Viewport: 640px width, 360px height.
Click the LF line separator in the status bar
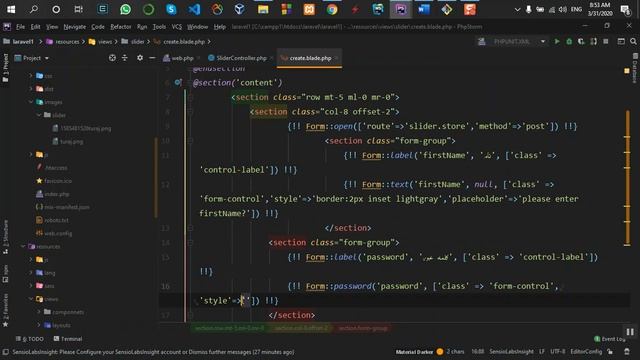pyautogui.click(x=542, y=351)
